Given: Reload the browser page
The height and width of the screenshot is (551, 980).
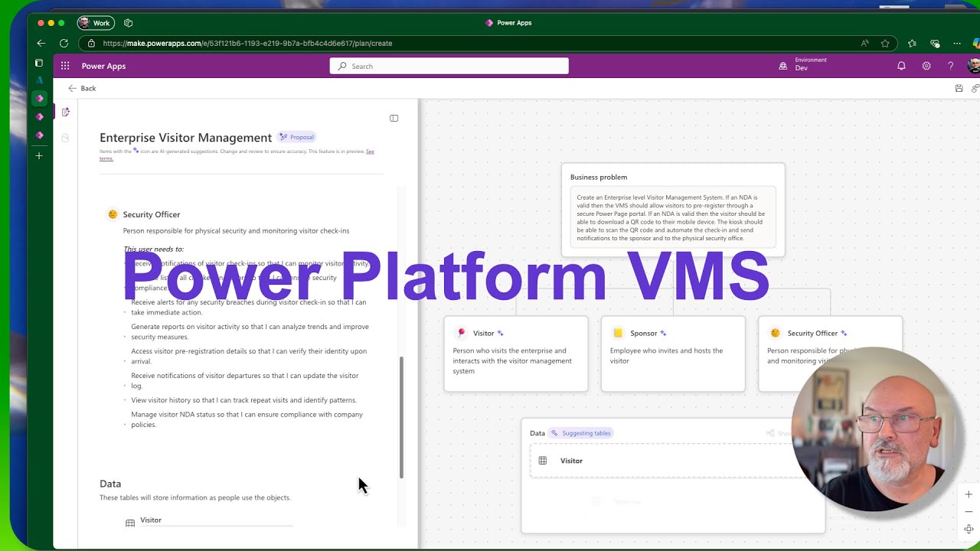Looking at the screenshot, I should pyautogui.click(x=64, y=44).
